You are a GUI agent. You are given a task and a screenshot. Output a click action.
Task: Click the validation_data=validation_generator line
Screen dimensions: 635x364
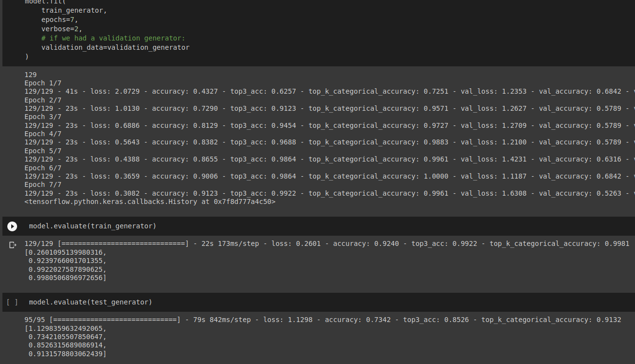(115, 47)
